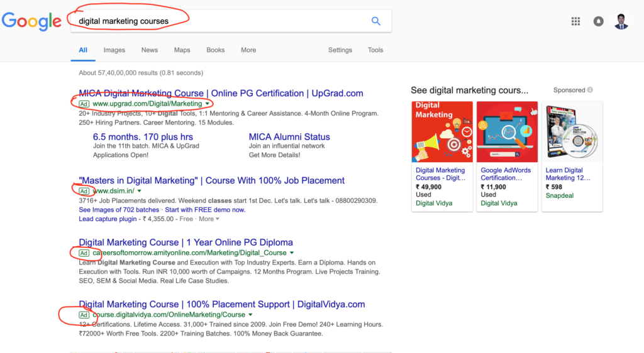Click Start with FREE demo now link

tap(205, 210)
